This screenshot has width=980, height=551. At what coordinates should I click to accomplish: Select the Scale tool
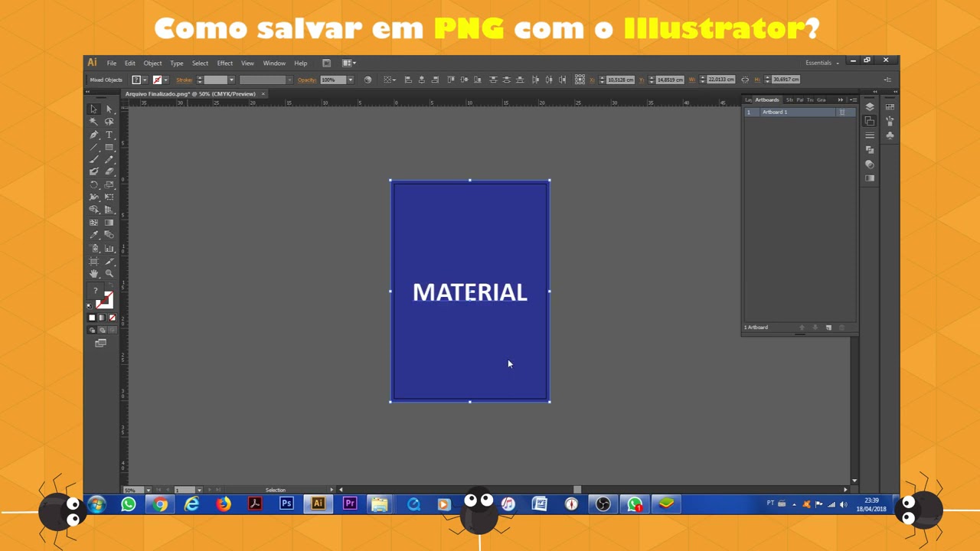click(x=109, y=184)
